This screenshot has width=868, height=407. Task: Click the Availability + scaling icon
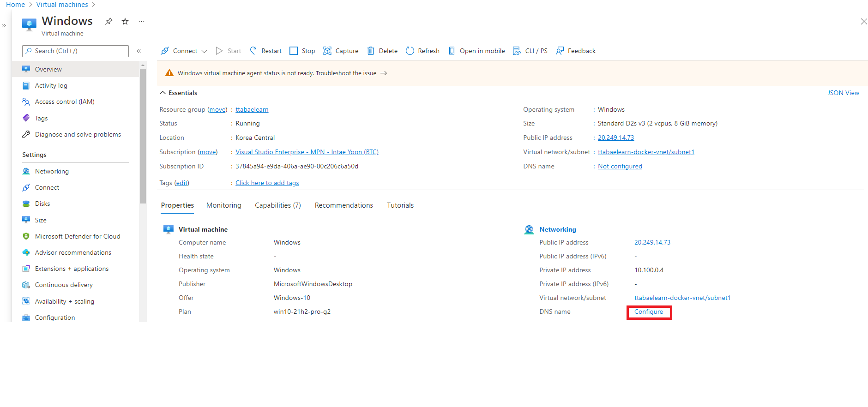(x=26, y=301)
